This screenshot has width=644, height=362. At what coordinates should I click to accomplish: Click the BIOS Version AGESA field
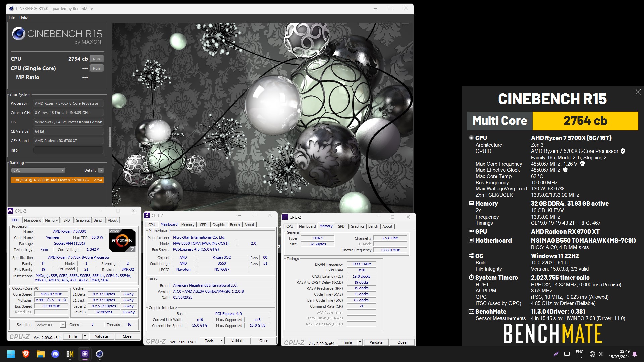tap(221, 291)
